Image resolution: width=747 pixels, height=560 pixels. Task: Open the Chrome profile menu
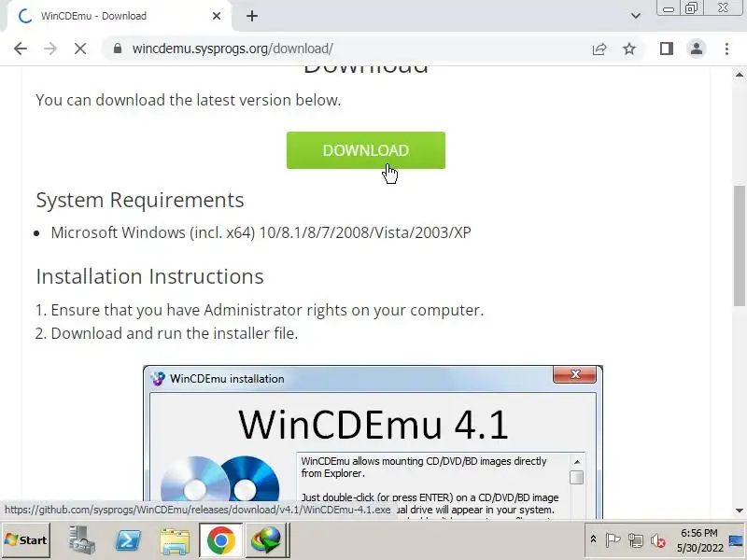(x=696, y=49)
